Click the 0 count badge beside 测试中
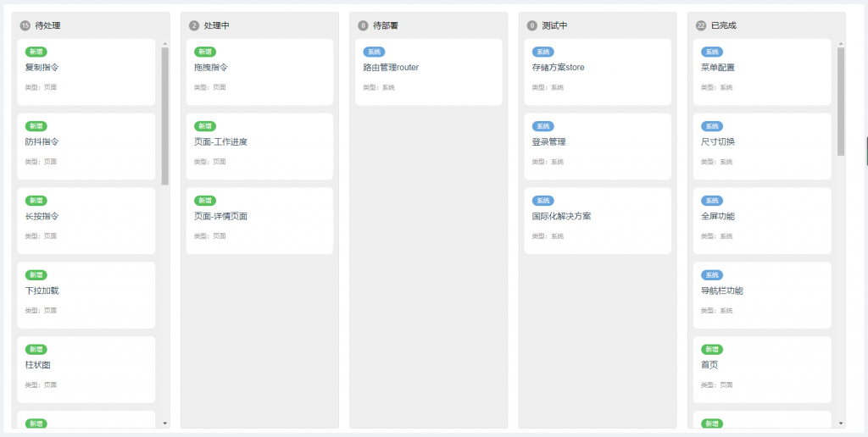Viewport: 868px width, 437px height. 531,25
